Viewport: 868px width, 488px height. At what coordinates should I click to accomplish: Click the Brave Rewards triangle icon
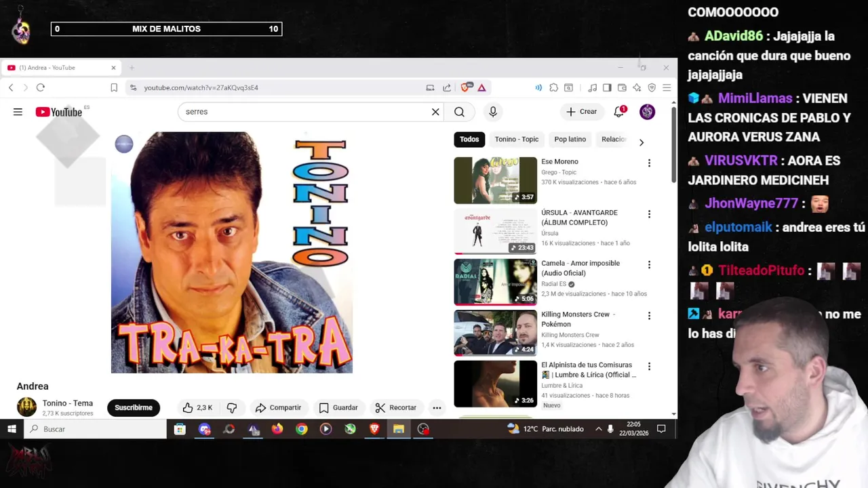(x=481, y=87)
